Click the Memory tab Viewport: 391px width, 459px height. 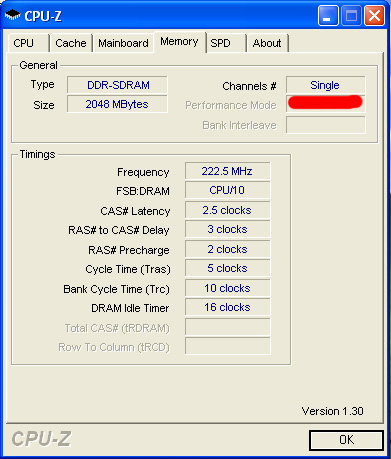click(179, 42)
